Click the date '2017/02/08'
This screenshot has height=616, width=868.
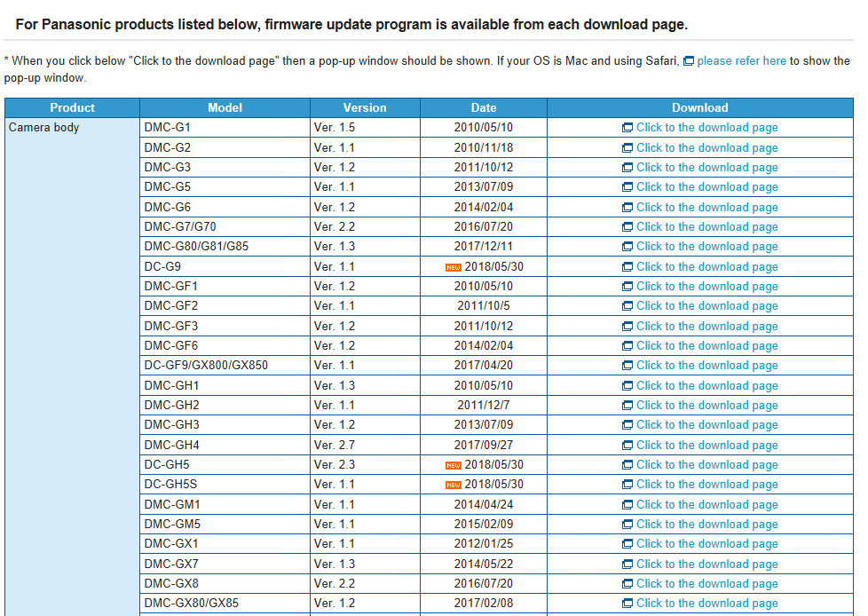coord(484,604)
